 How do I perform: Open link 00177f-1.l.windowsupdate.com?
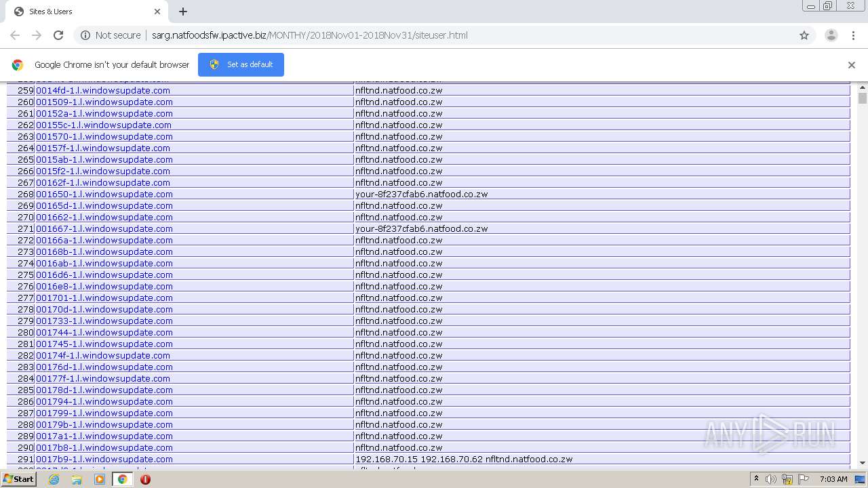pos(103,378)
